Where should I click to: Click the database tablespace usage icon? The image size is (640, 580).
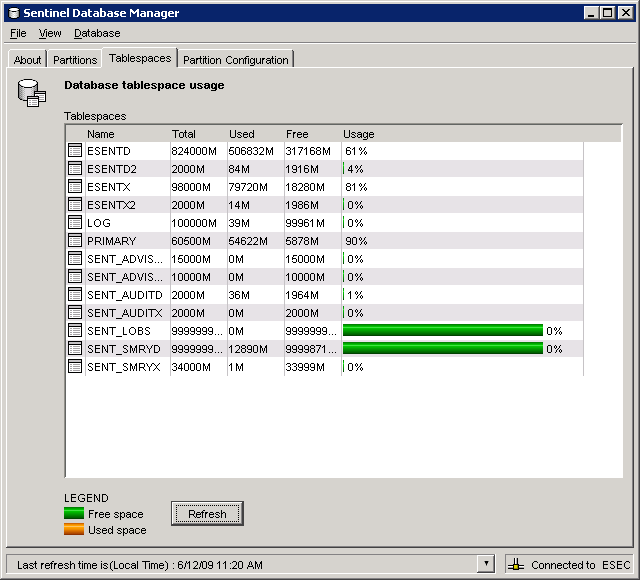point(32,93)
